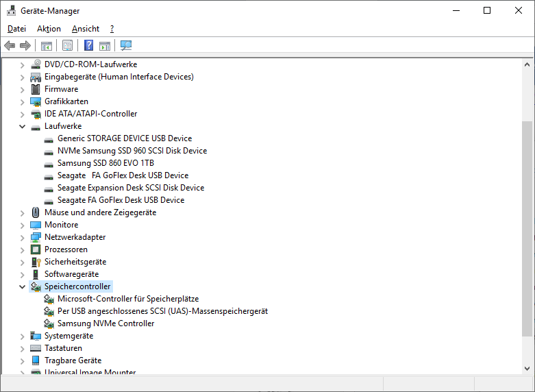Toggle the action pane toolbar icon
The height and width of the screenshot is (392, 535).
tap(105, 45)
